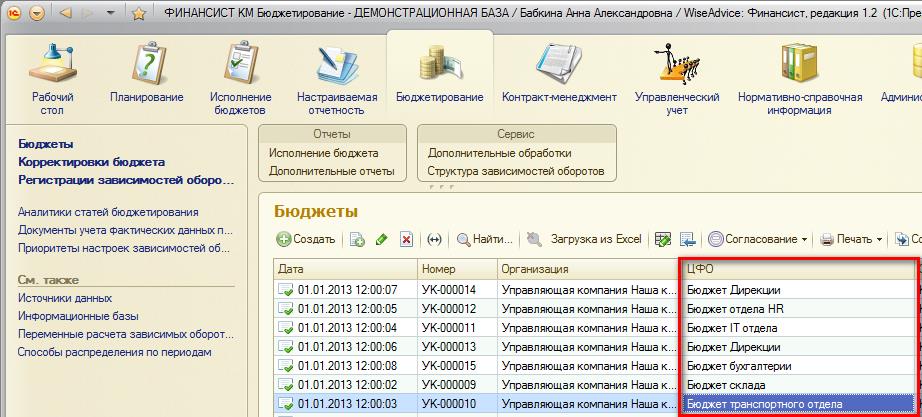Open the Рабочий стол section
The image size is (922, 417).
click(52, 77)
